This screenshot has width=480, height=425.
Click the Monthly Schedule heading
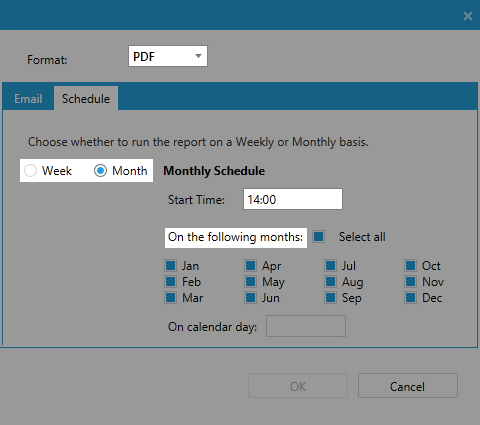click(214, 171)
